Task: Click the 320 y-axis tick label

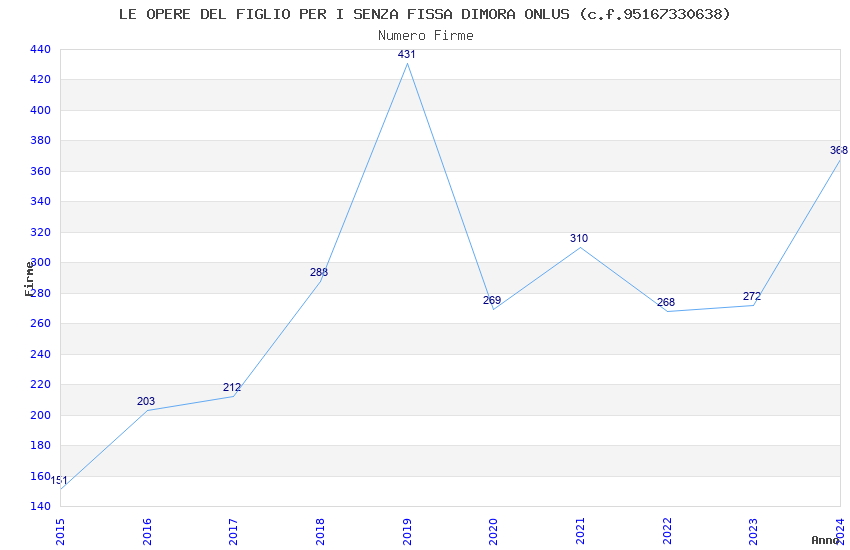Action: [x=40, y=232]
